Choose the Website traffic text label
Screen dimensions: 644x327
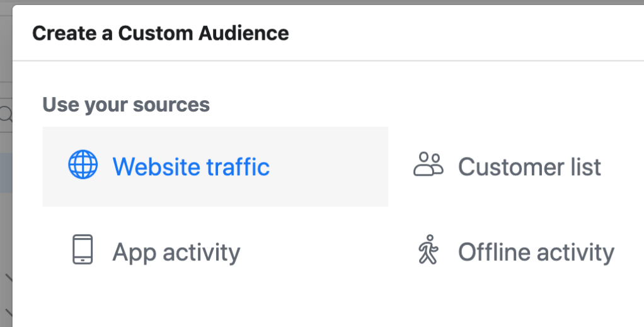191,167
